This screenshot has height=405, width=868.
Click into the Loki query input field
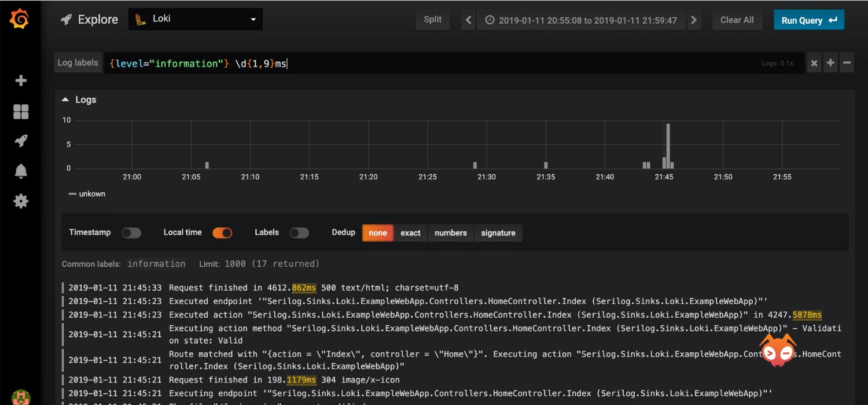point(454,63)
